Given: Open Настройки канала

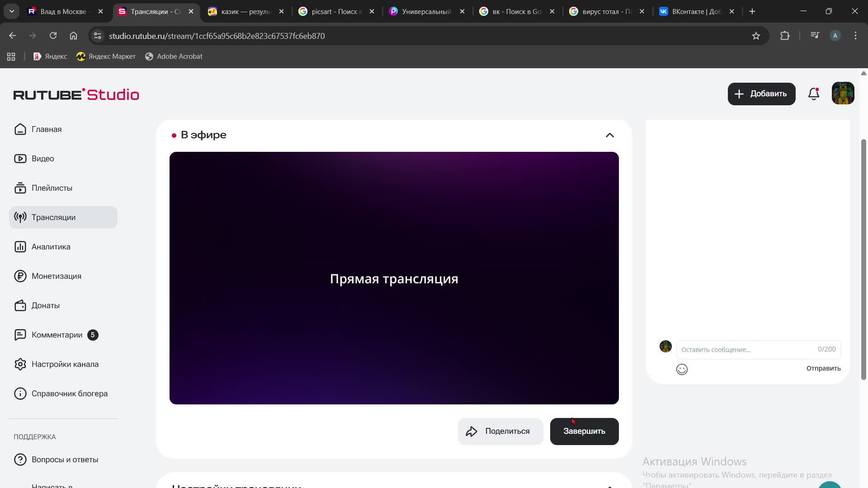Looking at the screenshot, I should tap(65, 364).
